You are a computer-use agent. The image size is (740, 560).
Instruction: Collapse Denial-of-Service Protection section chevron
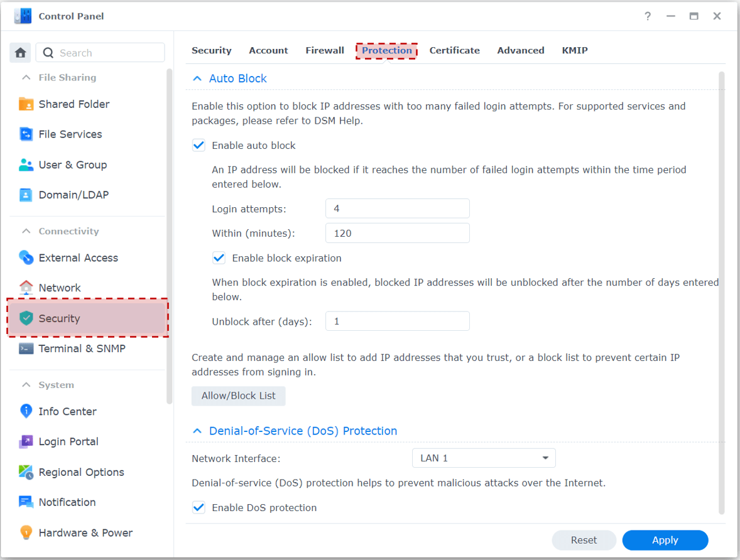coord(197,431)
